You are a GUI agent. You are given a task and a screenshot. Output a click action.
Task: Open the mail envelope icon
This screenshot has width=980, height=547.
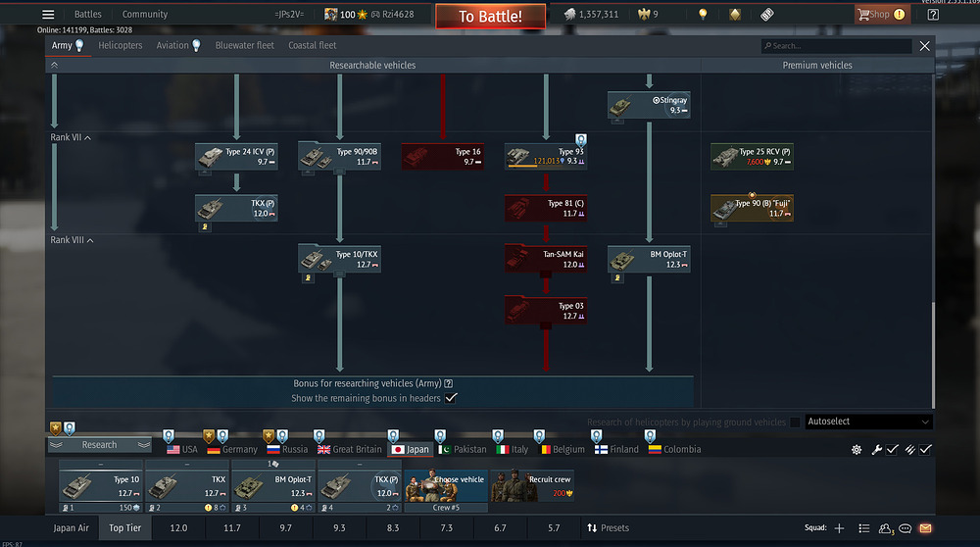tap(926, 528)
